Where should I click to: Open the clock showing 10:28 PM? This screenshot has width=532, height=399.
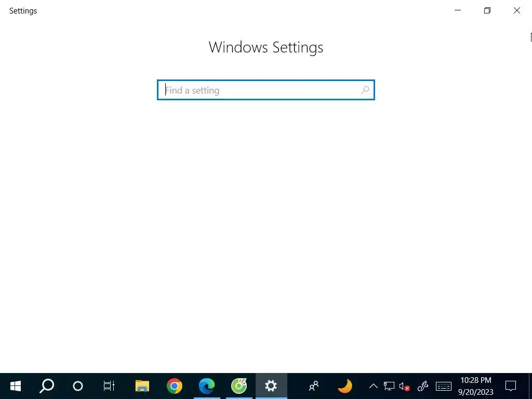click(476, 386)
